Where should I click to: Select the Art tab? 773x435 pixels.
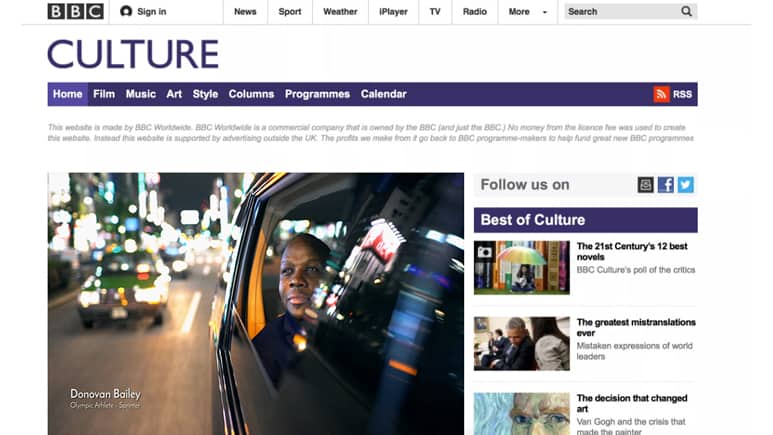pyautogui.click(x=174, y=94)
